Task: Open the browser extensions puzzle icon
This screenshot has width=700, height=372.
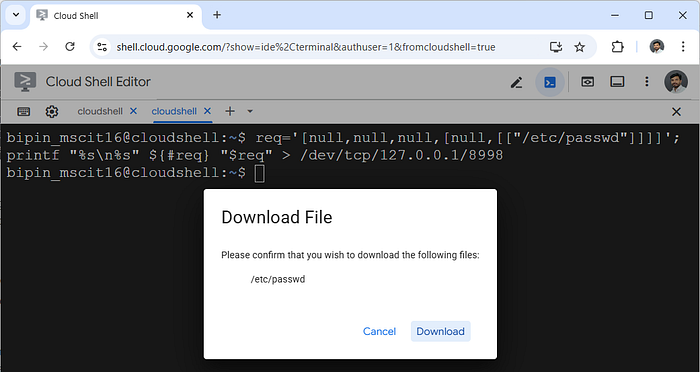Action: tap(617, 46)
